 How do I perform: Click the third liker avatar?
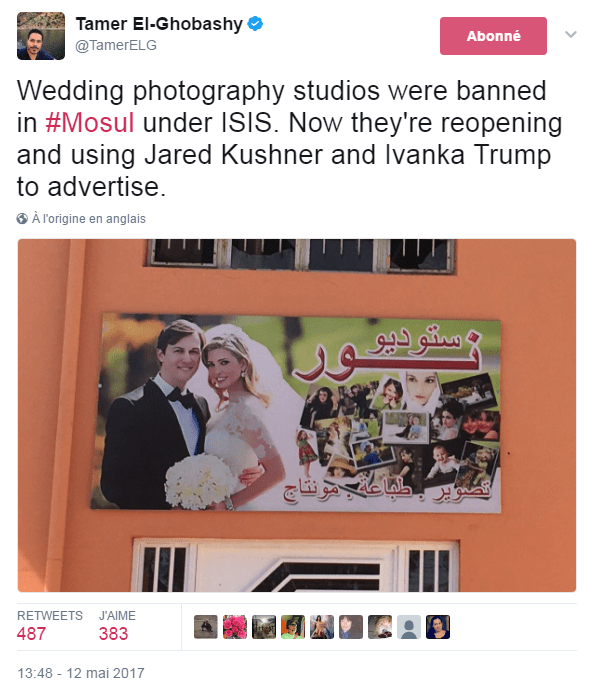264,627
